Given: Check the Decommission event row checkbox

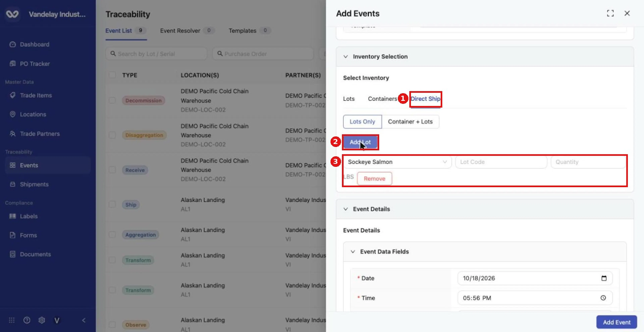Looking at the screenshot, I should (x=112, y=100).
